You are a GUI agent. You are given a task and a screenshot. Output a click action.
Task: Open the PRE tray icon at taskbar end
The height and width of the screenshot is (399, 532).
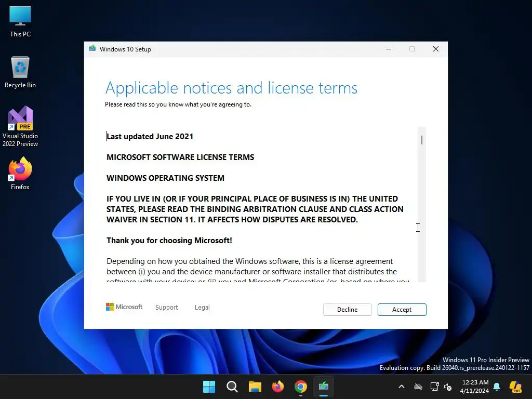515,387
